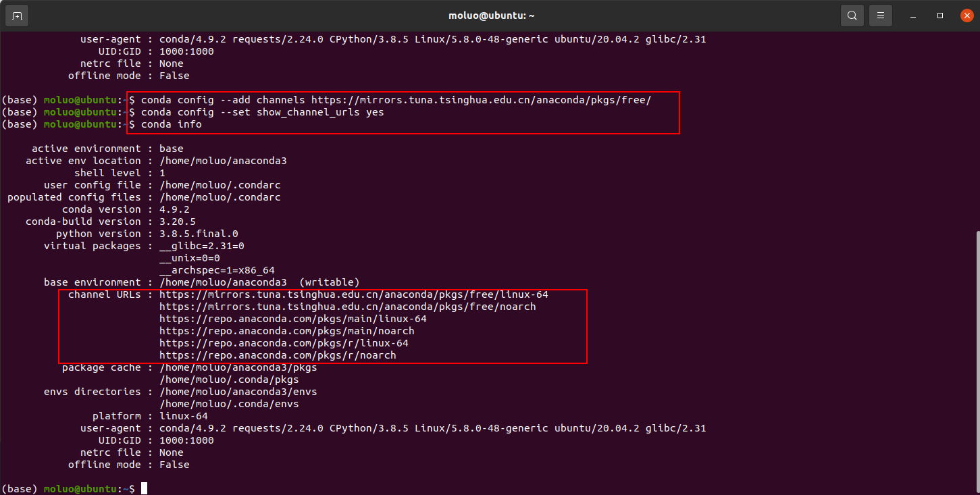980x495 pixels.
Task: Click package cache path /home/moluo/.conda/pkgs
Action: coord(229,380)
